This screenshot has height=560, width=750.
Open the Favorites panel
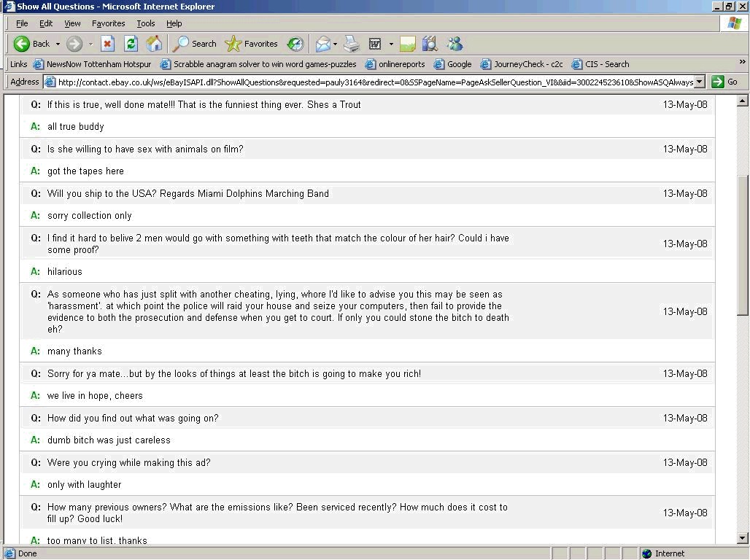pos(252,44)
